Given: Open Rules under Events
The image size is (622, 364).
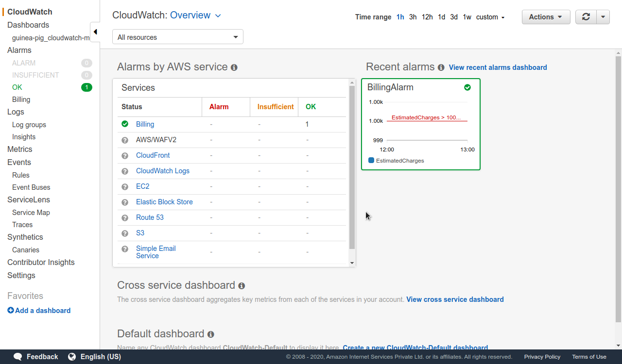Looking at the screenshot, I should click(x=21, y=175).
